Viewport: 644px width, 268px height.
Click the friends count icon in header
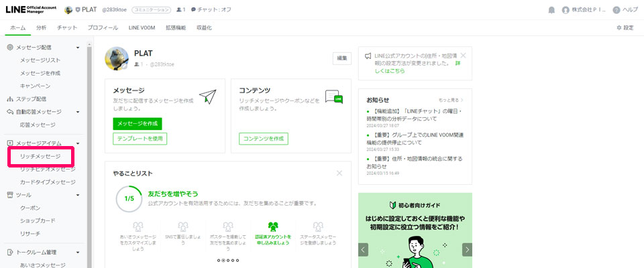[x=178, y=10]
